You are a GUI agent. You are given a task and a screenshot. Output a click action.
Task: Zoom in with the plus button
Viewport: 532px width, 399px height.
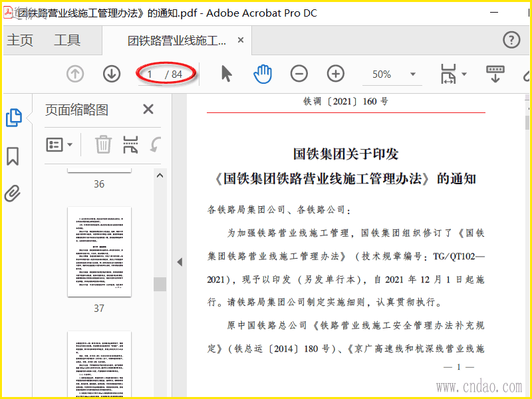(336, 74)
